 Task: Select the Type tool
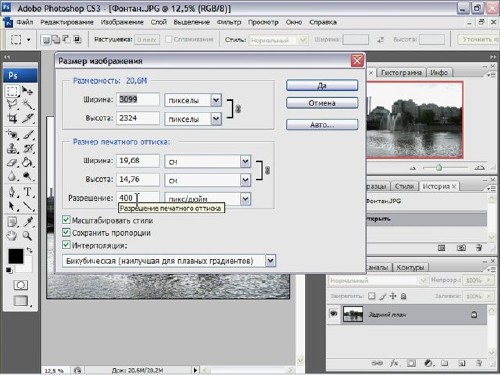[27, 192]
